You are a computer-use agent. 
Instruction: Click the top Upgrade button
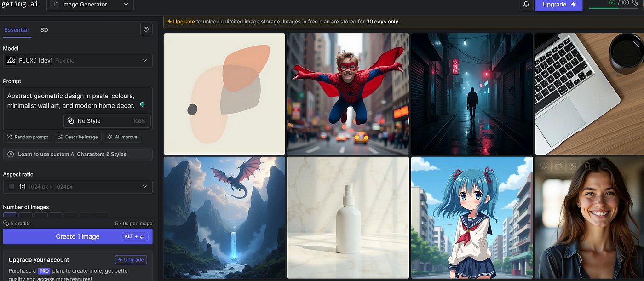point(558,5)
